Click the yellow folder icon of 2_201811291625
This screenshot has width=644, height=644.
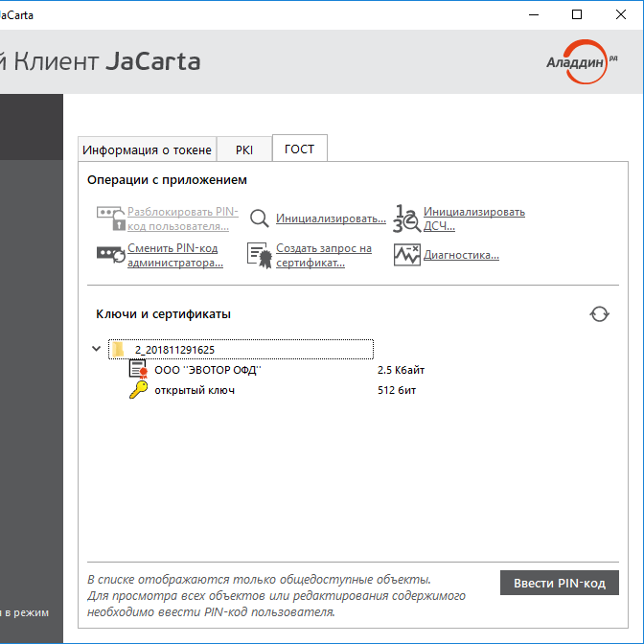(118, 350)
